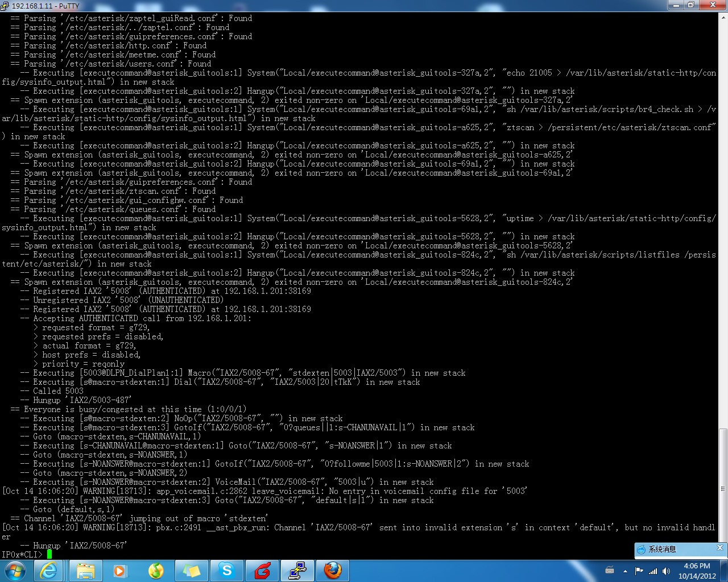The width and height of the screenshot is (728, 582).
Task: Click "Parsing '/etc/asterisk/queues.conf'" line
Action: (113, 209)
